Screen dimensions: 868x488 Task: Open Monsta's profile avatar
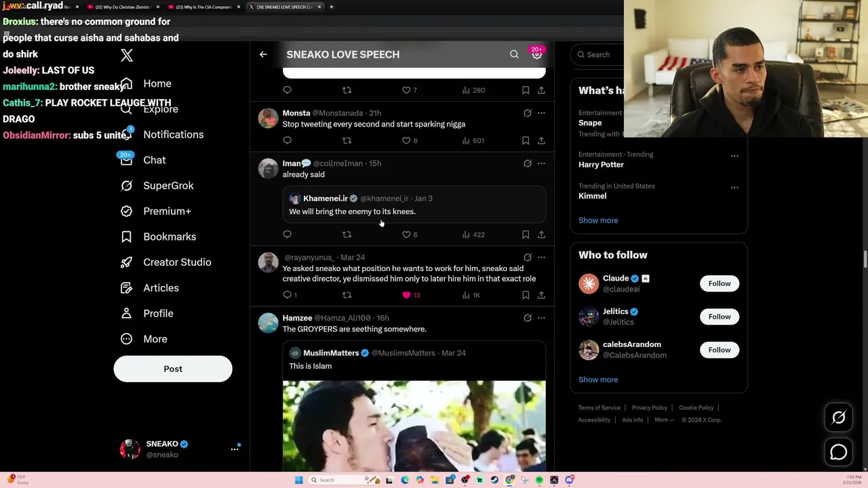pyautogui.click(x=268, y=118)
